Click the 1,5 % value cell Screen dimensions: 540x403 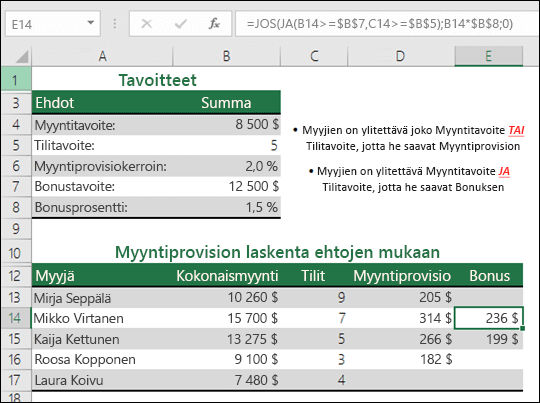click(227, 207)
